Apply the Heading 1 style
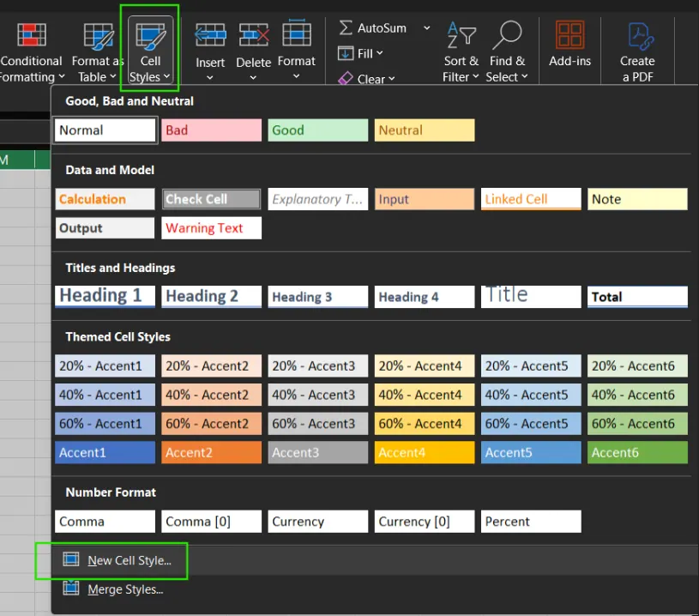Screen dimensions: 699x616 [105, 296]
